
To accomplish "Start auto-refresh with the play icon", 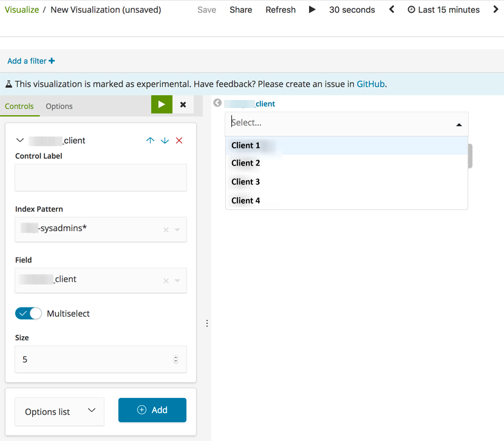I will tap(312, 9).
